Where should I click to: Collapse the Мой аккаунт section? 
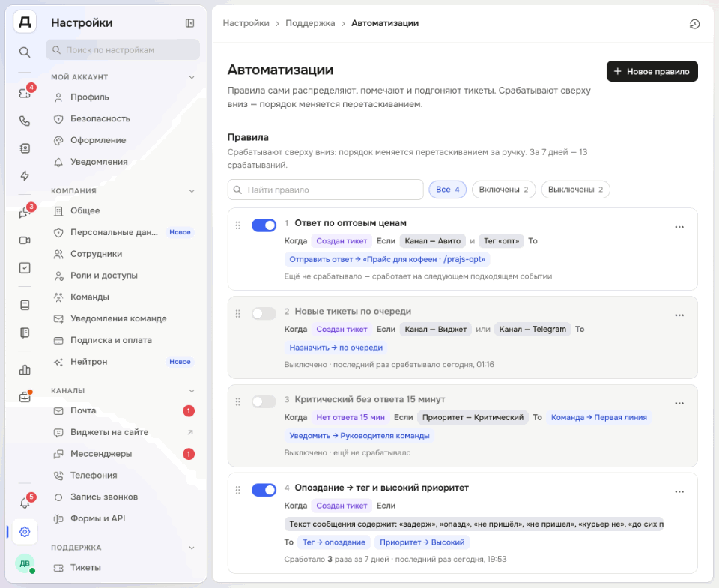point(192,77)
